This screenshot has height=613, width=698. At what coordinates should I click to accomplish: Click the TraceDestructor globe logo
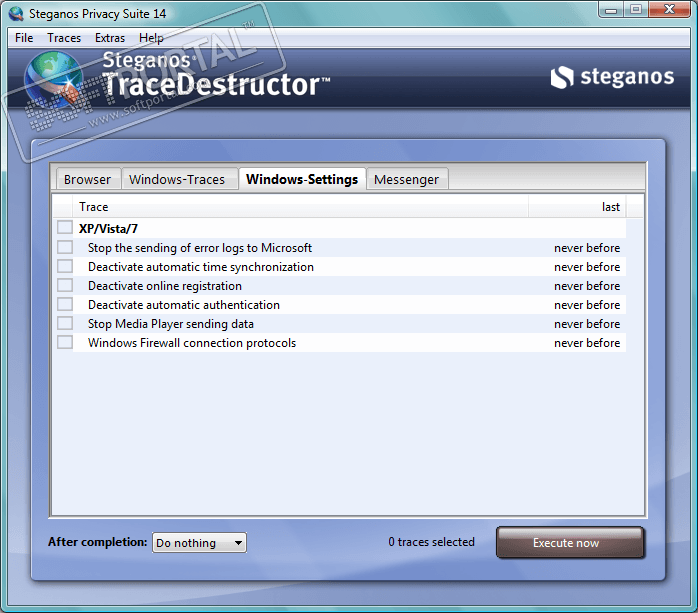pyautogui.click(x=53, y=79)
